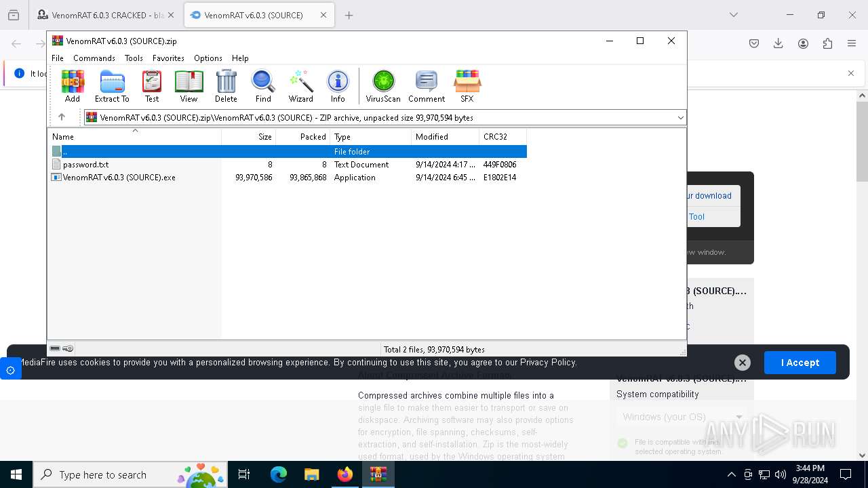The image size is (868, 488).
Task: Expand the archive path dropdown
Action: 680,117
